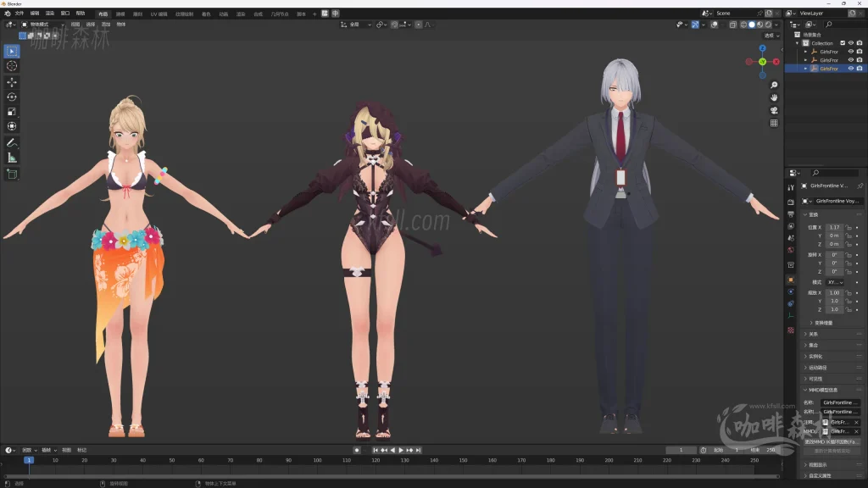Click the viewport zoom magnifier icon
The width and height of the screenshot is (868, 488).
coord(774,85)
